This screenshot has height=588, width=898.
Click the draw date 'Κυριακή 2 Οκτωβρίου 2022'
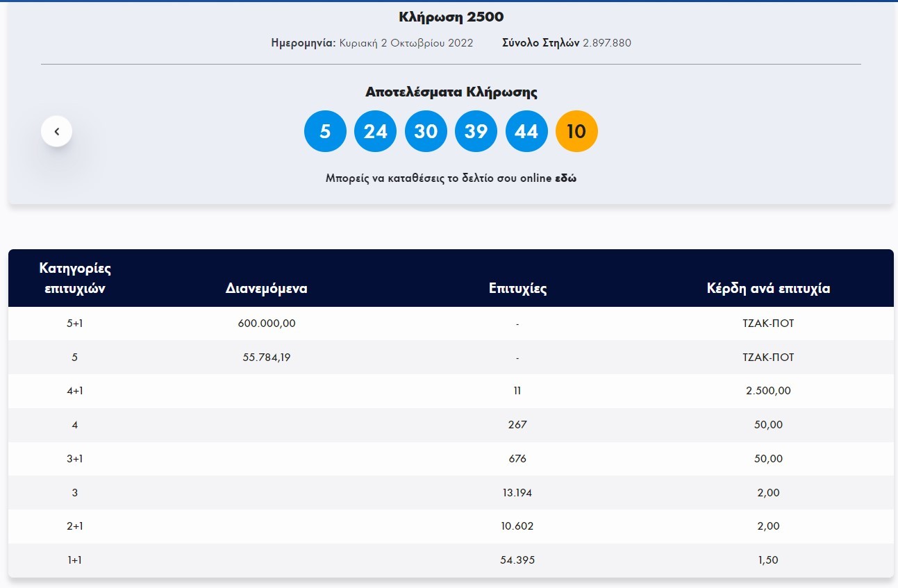pos(406,43)
